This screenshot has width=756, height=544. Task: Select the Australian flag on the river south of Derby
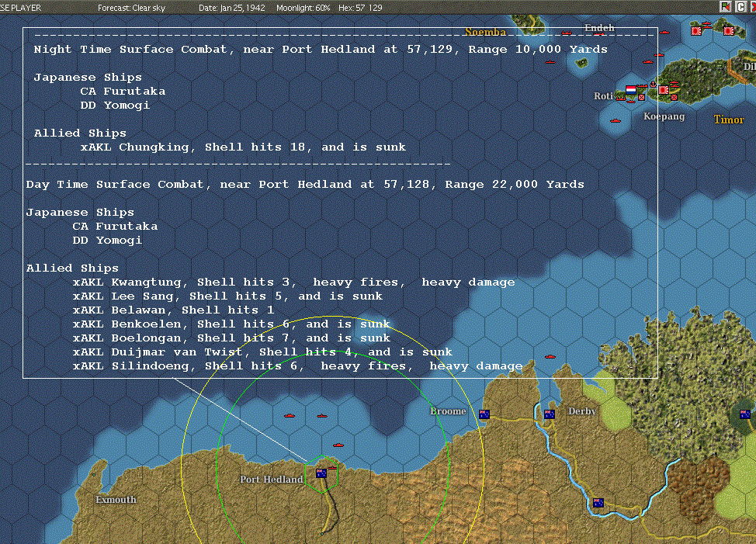point(598,503)
